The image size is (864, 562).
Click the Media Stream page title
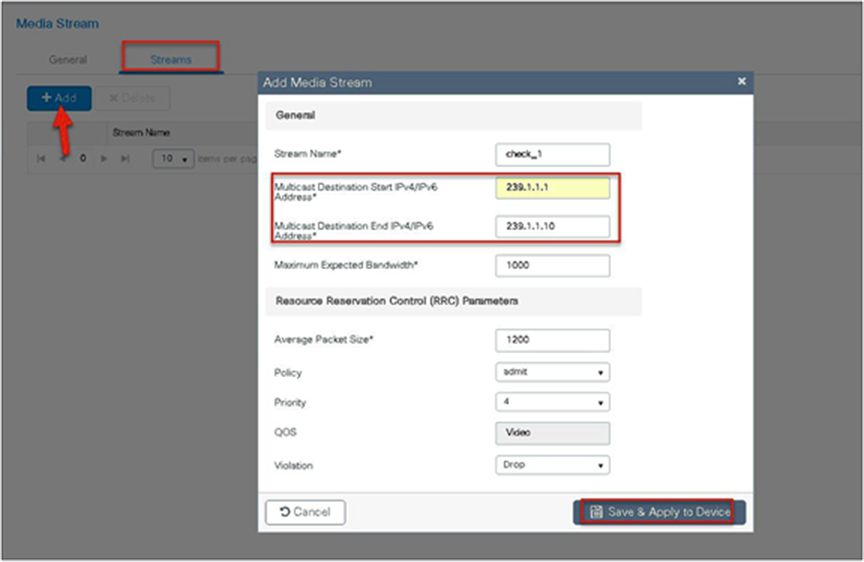(x=57, y=24)
